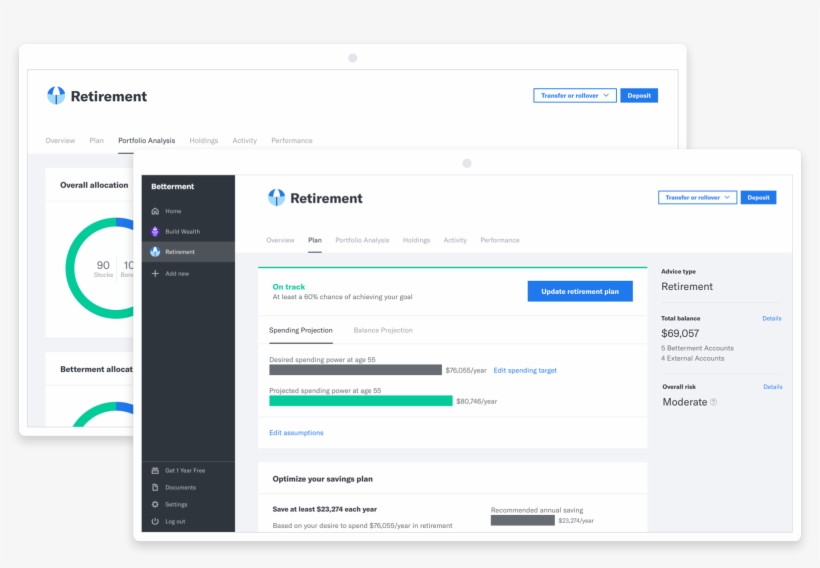The width and height of the screenshot is (820, 568).
Task: View Performance tab in front window
Action: [500, 240]
